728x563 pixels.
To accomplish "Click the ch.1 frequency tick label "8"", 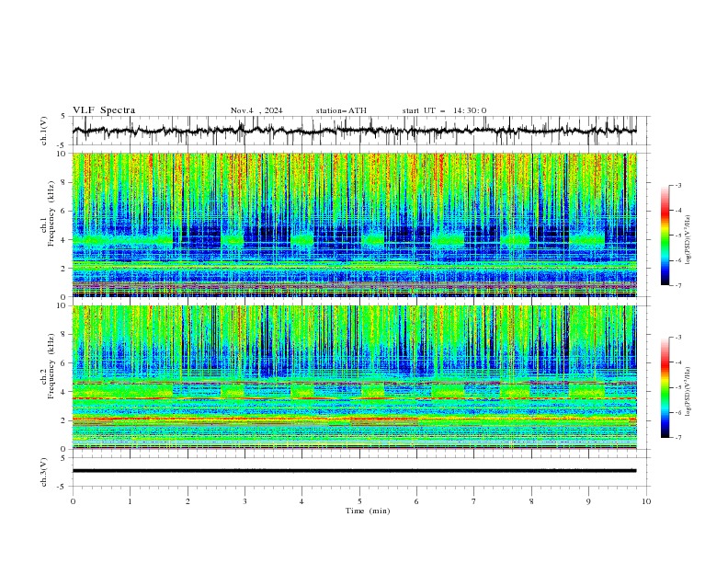I will (x=64, y=182).
